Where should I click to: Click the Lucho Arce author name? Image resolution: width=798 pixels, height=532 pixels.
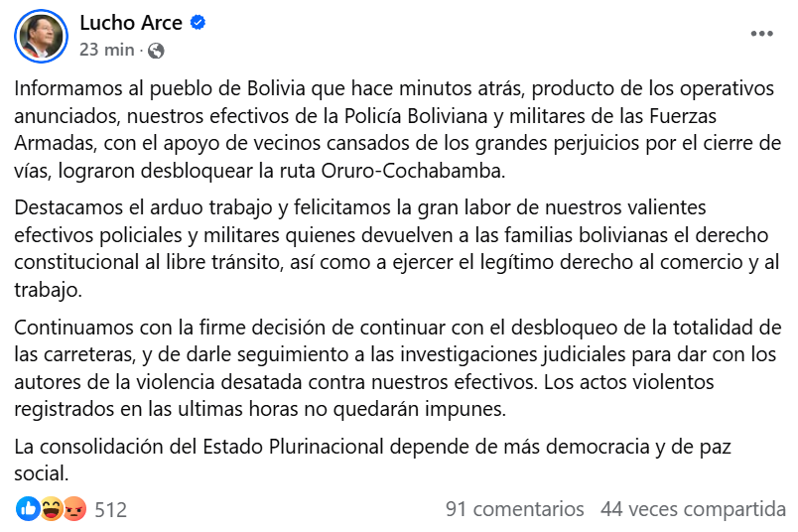pos(131,23)
